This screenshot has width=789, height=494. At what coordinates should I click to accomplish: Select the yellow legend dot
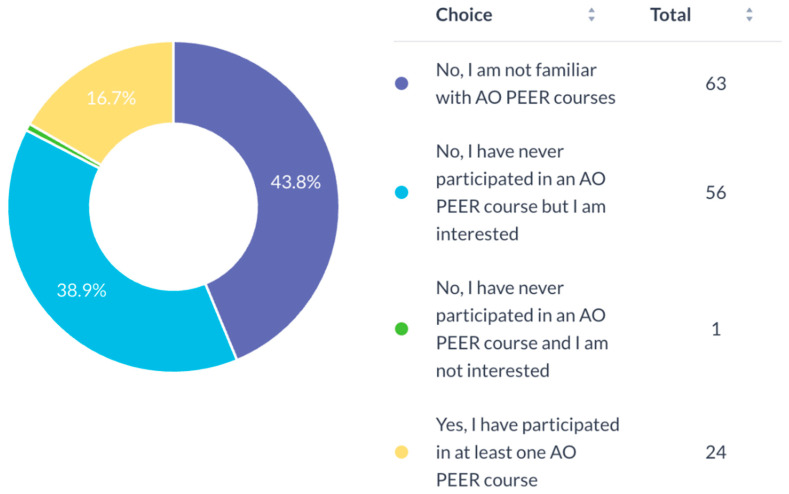tap(402, 452)
